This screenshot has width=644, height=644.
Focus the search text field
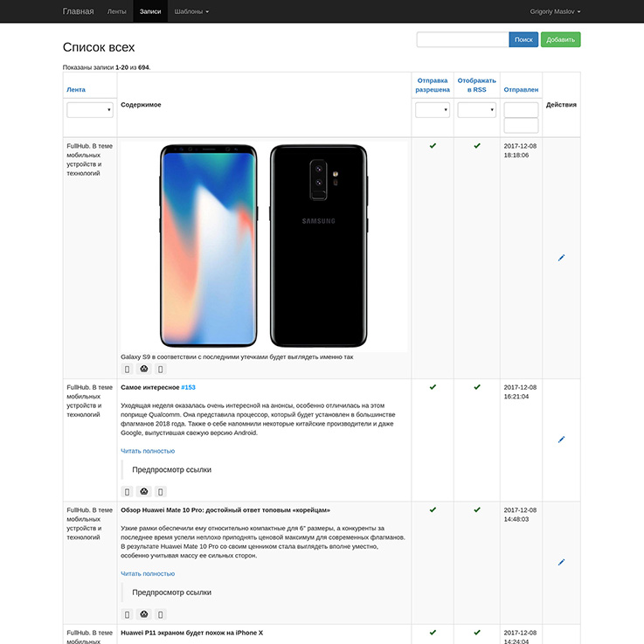[462, 39]
